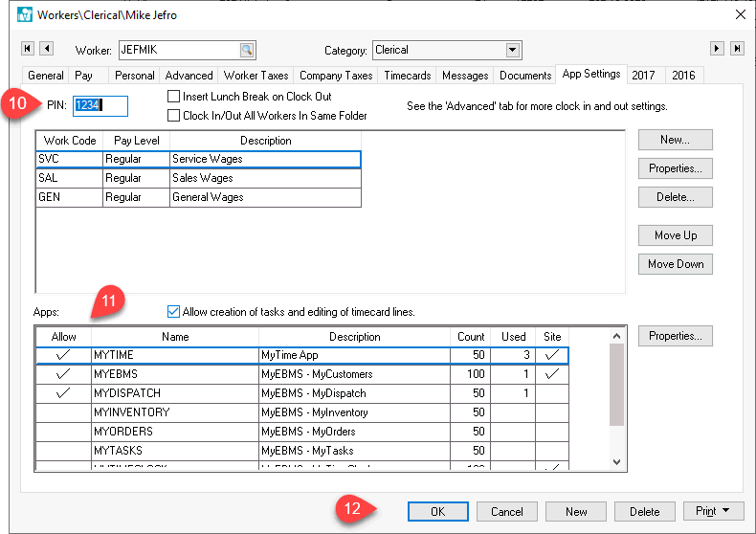Click Move Up for work code
The height and width of the screenshot is (534, 756).
click(676, 235)
